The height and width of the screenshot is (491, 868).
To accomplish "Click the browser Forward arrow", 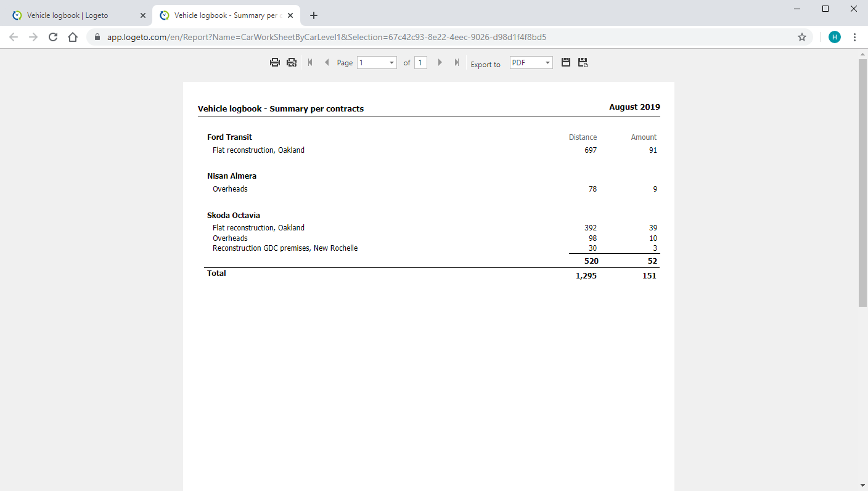I will tap(33, 37).
